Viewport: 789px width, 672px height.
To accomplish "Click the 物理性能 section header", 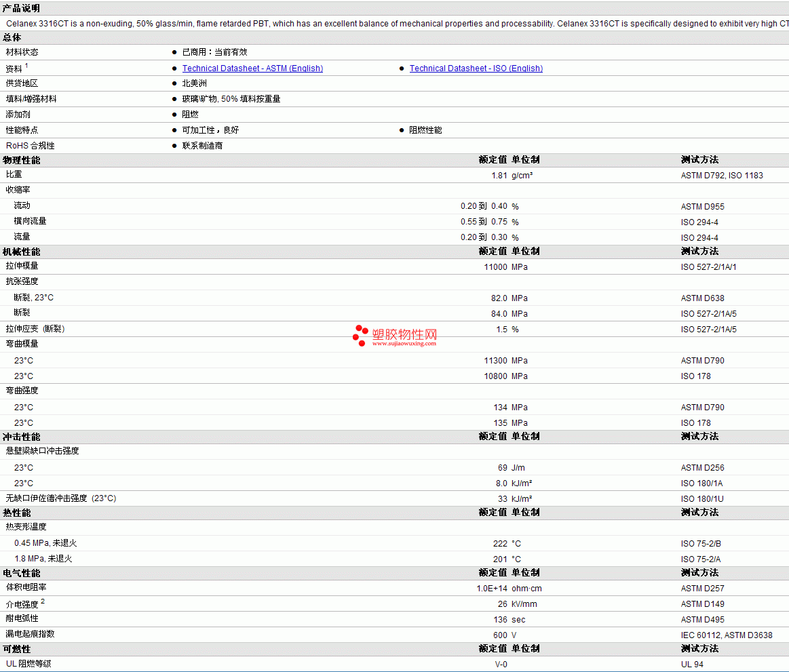I will coord(21,160).
